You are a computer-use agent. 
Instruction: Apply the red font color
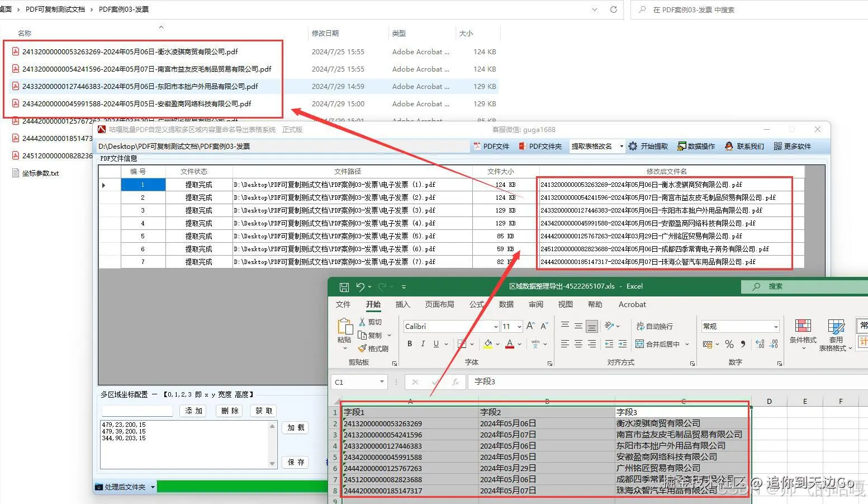pyautogui.click(x=510, y=344)
